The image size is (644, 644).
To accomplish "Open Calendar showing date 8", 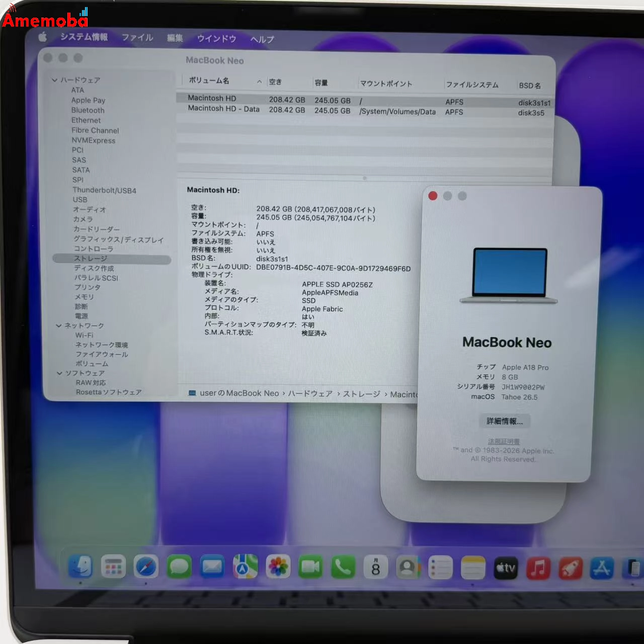I will tap(376, 568).
